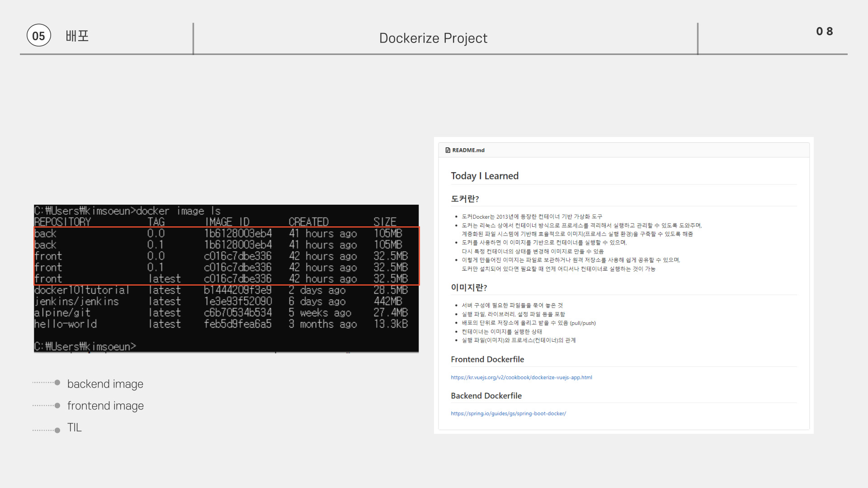Click bullet '컨테이너는 이미지를 실행한 상태'
This screenshot has height=488, width=868.
[502, 332]
